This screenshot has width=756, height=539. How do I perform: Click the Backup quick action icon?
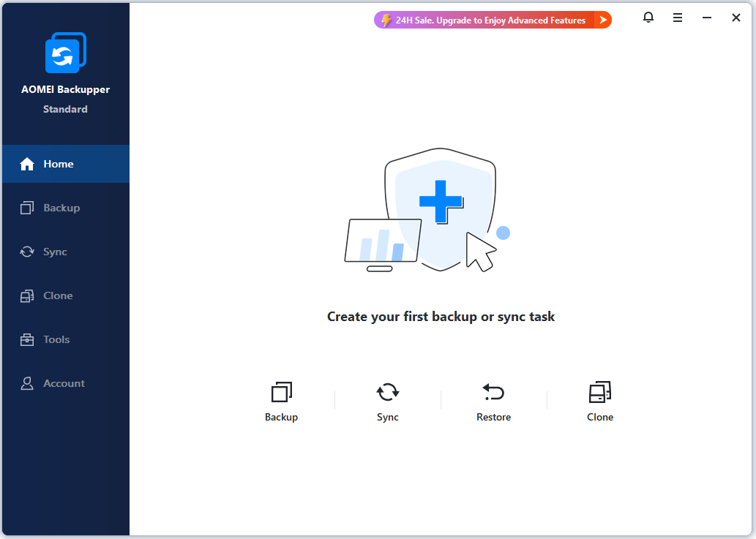282,392
